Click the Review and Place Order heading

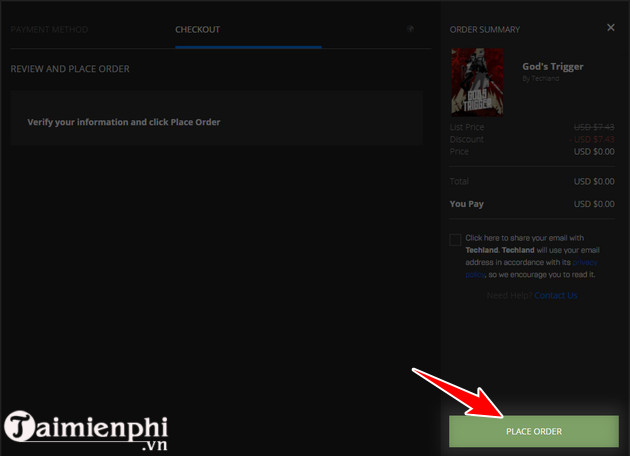tap(70, 69)
